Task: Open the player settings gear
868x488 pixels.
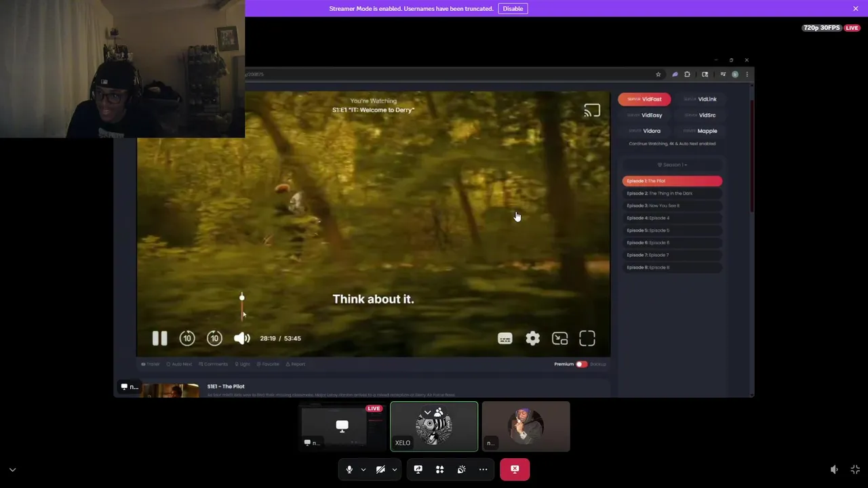Action: (532, 338)
